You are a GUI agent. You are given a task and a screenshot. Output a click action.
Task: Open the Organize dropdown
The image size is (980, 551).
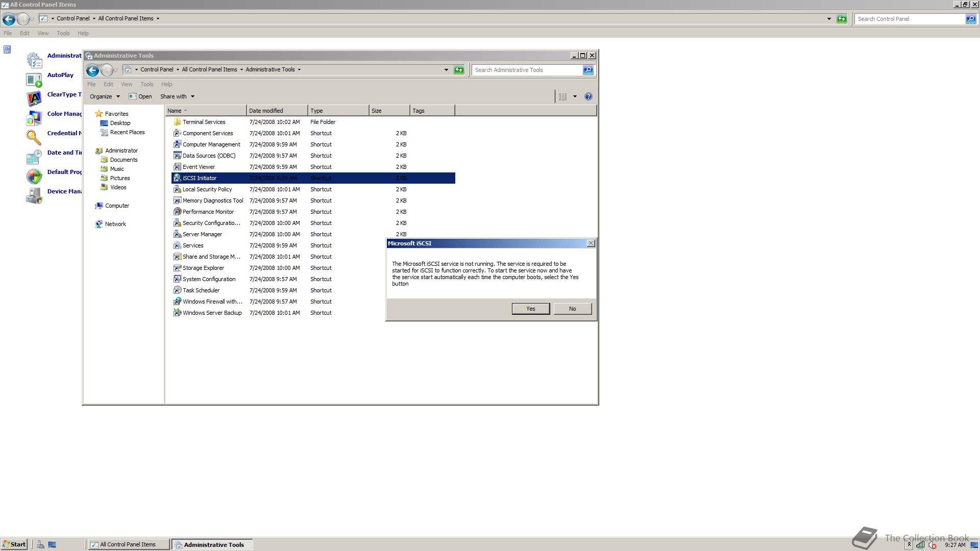(x=105, y=96)
